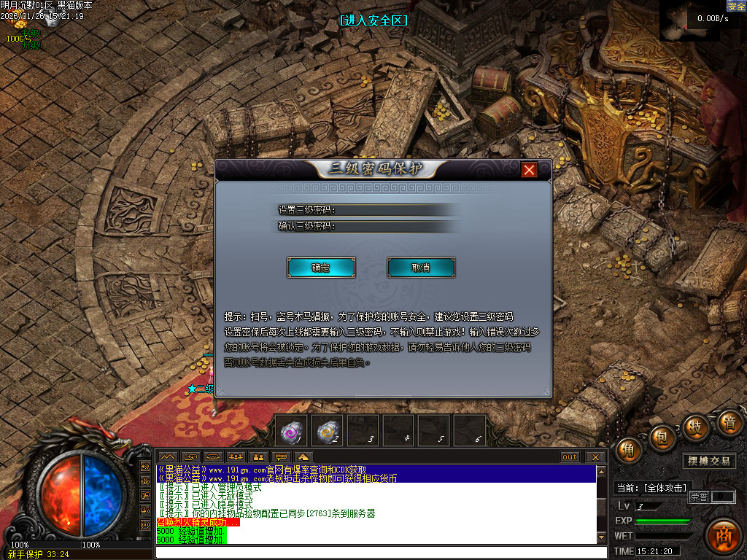Screen dimensions: 747x560
Task: Click the chat scrollbar up arrow
Action: [600, 470]
